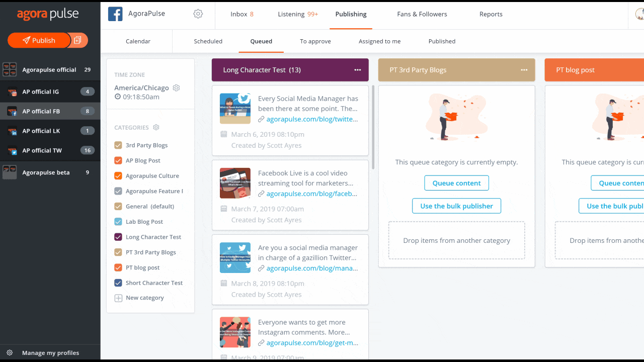Select AP official FB profile row
This screenshot has height=362, width=644.
pos(50,111)
